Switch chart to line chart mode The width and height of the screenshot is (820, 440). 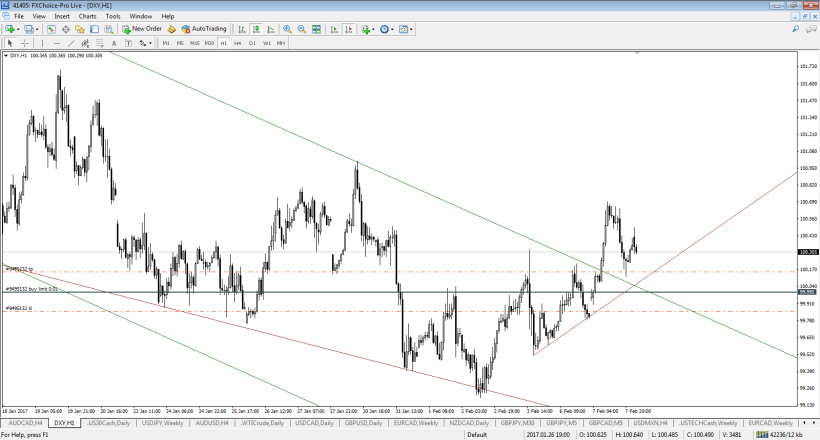click(270, 29)
